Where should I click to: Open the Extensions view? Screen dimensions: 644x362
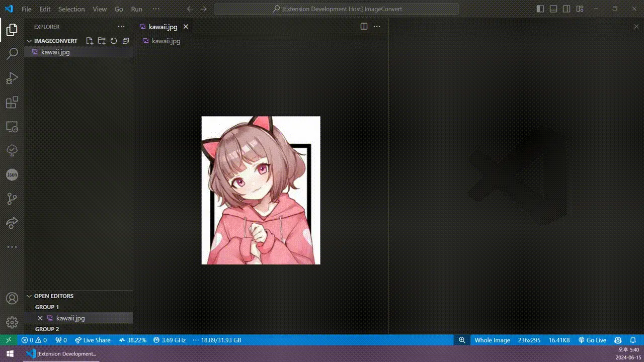pyautogui.click(x=12, y=102)
